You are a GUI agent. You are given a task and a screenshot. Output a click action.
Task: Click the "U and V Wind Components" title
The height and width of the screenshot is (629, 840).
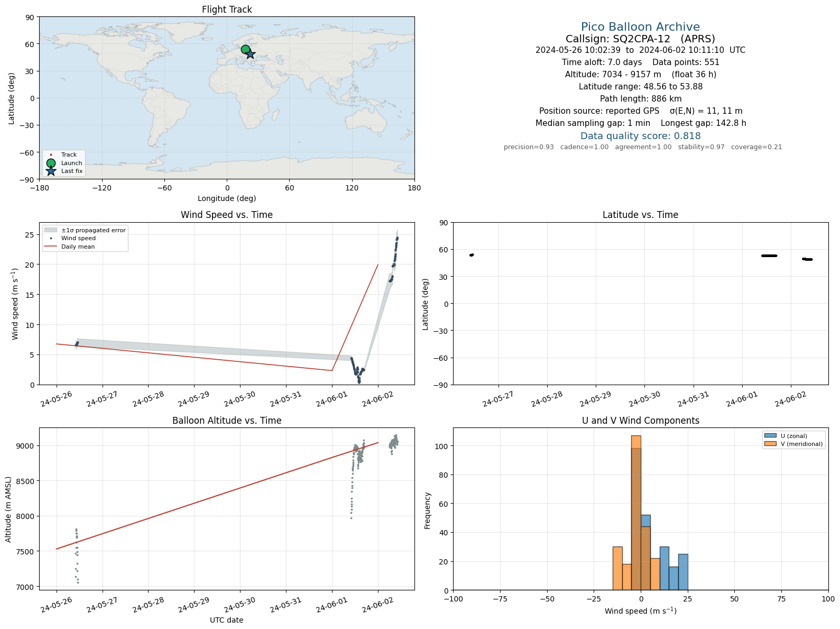pyautogui.click(x=640, y=421)
